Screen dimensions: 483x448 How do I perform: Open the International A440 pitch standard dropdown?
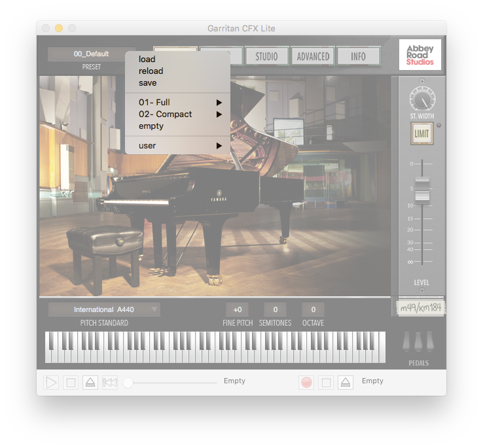(104, 309)
